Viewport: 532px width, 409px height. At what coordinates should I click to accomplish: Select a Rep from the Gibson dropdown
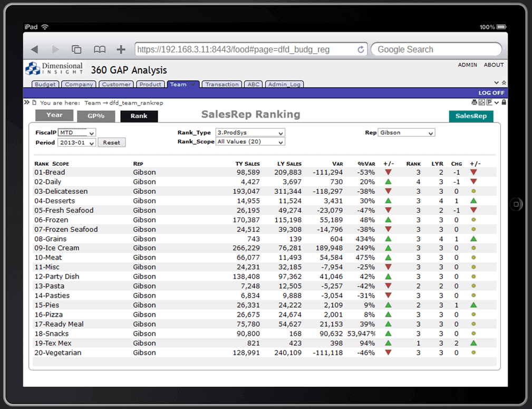(x=406, y=133)
